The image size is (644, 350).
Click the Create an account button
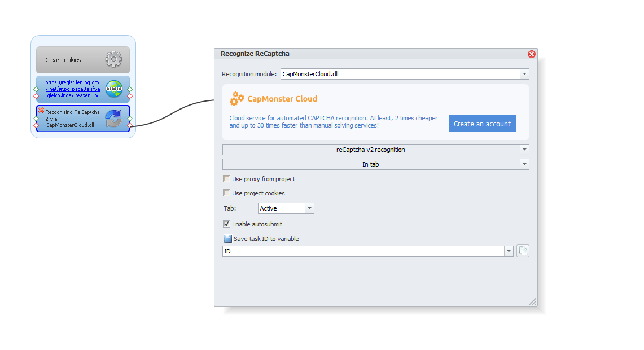click(482, 124)
